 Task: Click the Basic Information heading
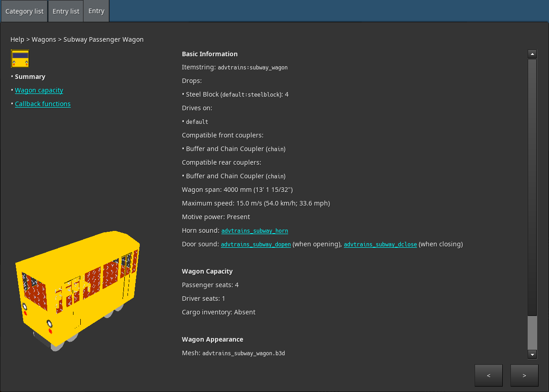[210, 54]
